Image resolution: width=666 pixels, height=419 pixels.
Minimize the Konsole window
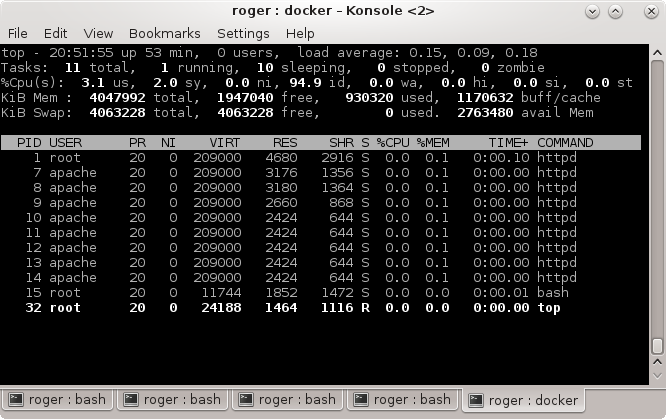point(592,11)
